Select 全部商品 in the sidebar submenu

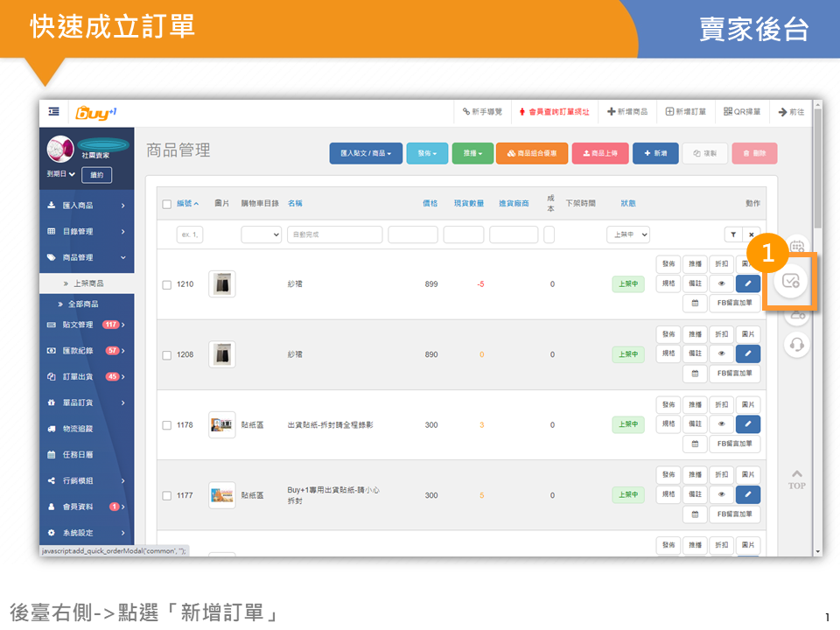[x=83, y=304]
